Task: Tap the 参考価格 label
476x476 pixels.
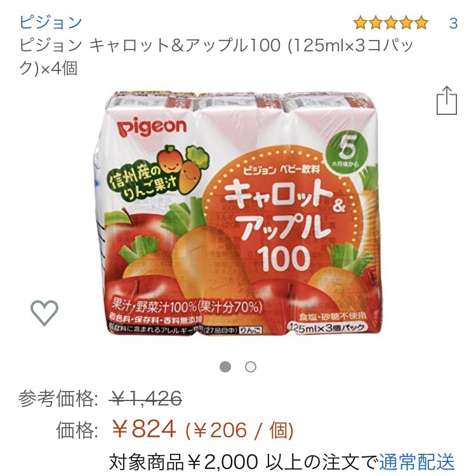Action: pos(58,399)
